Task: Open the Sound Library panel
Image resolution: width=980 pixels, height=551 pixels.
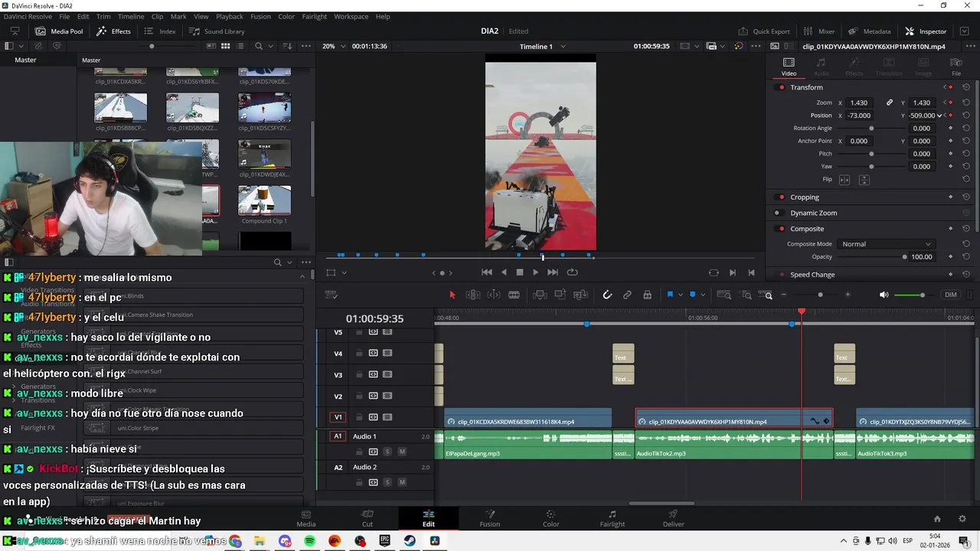Action: (217, 31)
